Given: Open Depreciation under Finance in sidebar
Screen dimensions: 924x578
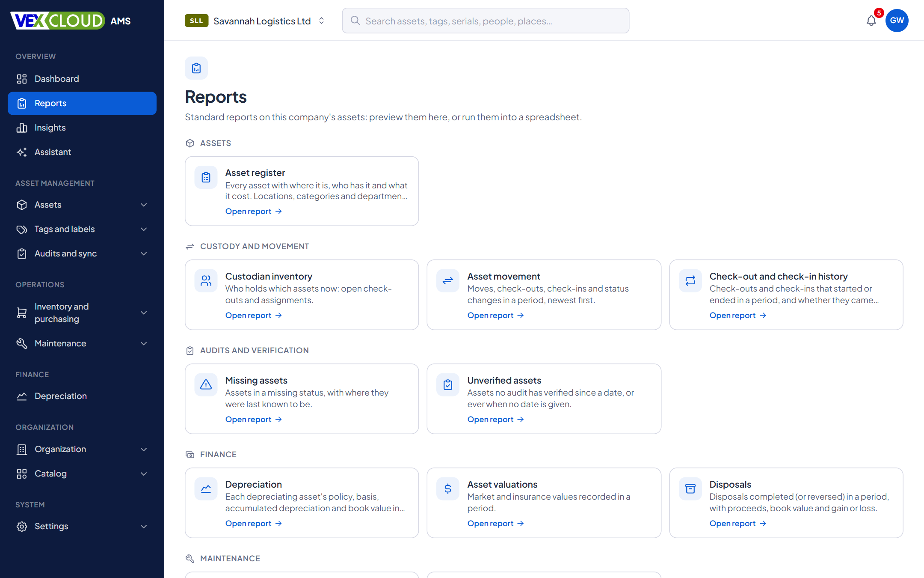Looking at the screenshot, I should pyautogui.click(x=82, y=396).
